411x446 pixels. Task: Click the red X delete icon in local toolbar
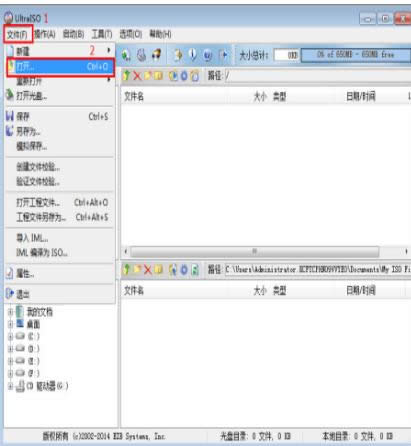pos(147,269)
